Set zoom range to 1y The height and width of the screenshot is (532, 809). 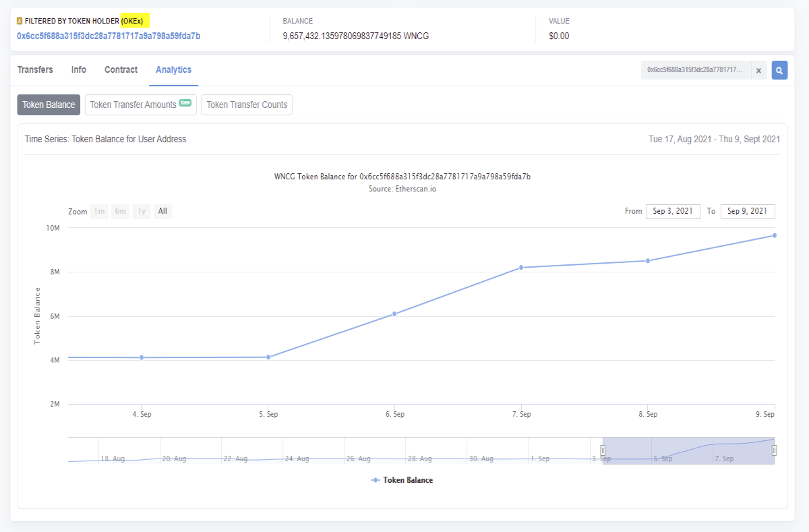tap(142, 211)
